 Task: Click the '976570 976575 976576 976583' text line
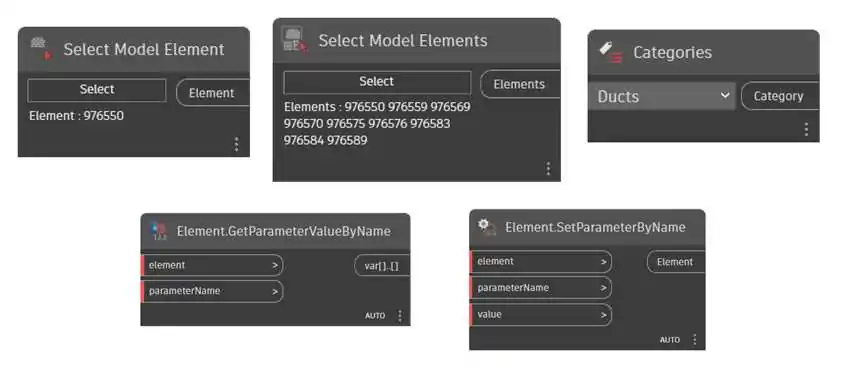367,124
